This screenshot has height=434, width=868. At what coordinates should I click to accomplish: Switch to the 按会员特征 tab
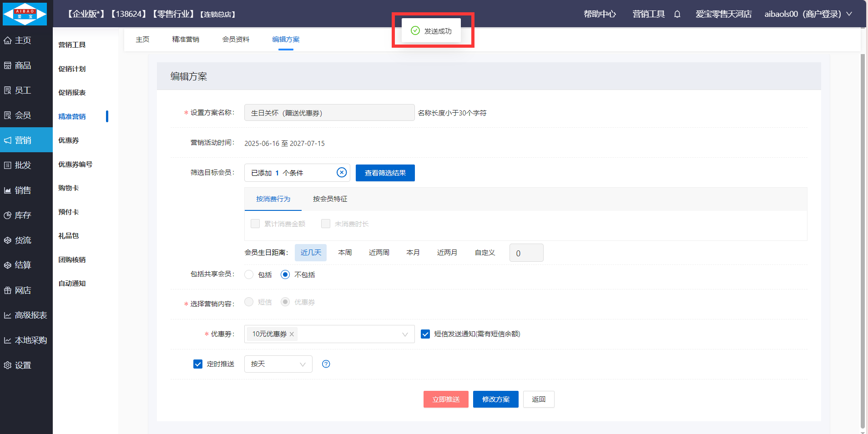pos(330,199)
